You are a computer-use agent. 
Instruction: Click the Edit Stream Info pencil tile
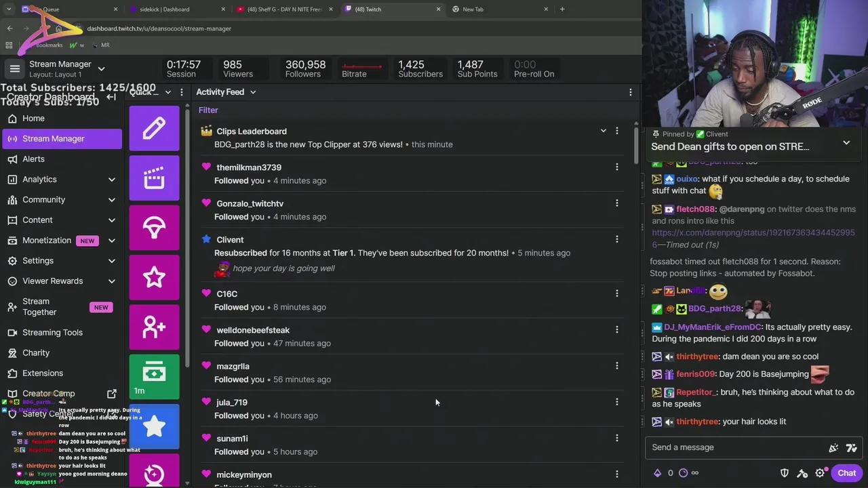pyautogui.click(x=154, y=128)
